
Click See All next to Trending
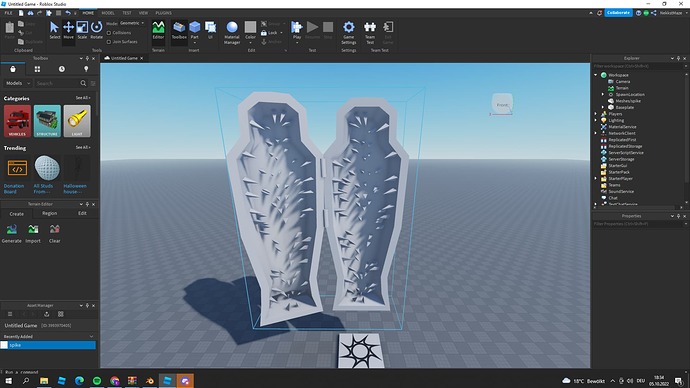pyautogui.click(x=83, y=147)
